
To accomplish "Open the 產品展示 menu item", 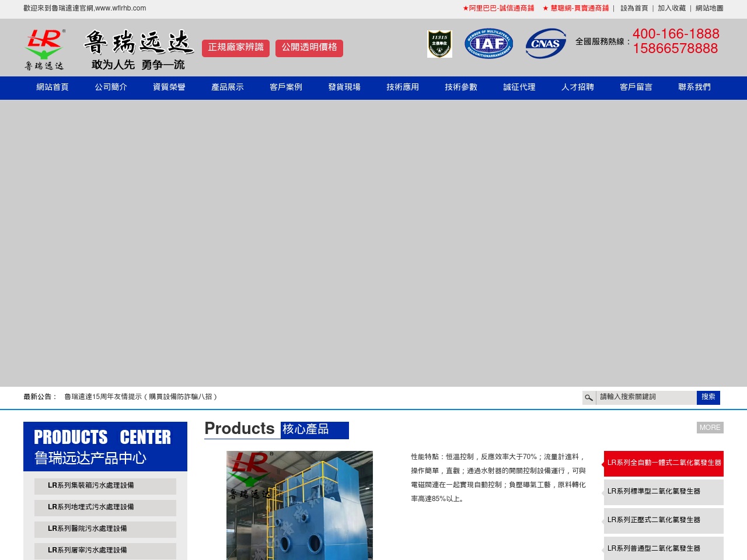I will point(228,87).
